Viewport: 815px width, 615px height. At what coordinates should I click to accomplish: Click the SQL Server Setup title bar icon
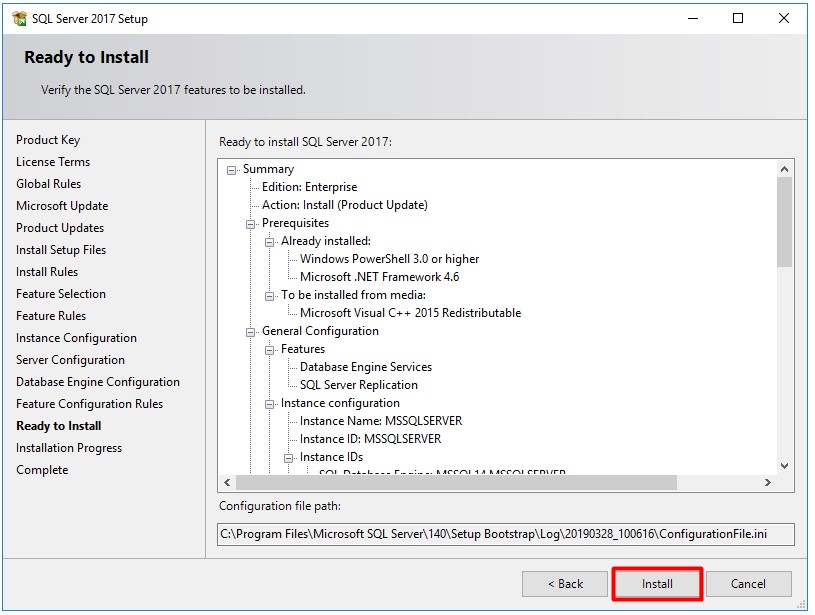click(x=18, y=18)
